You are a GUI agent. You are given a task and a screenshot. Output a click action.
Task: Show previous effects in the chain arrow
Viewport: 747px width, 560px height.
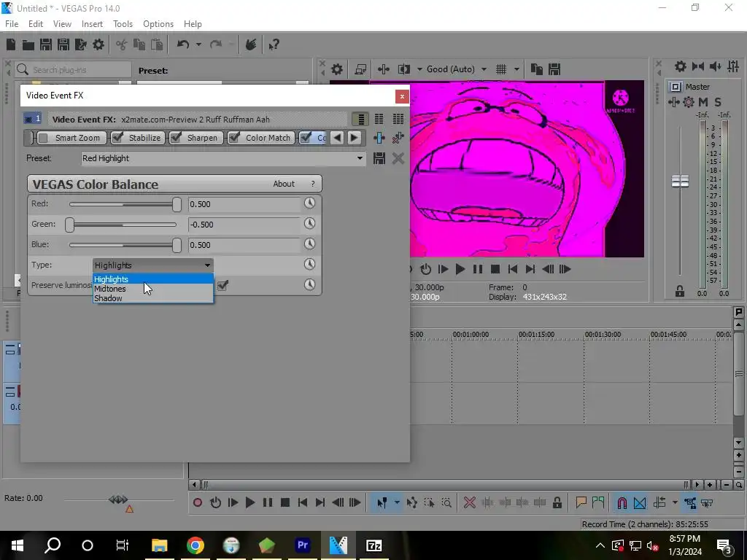(x=337, y=138)
